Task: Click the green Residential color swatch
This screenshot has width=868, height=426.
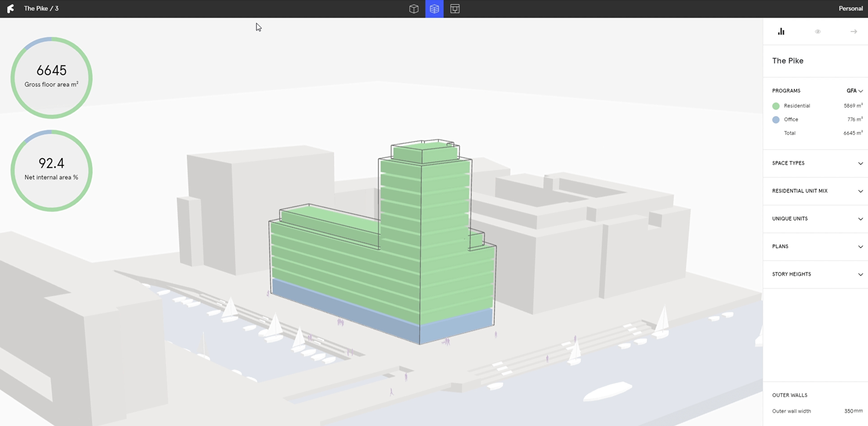Action: point(776,106)
